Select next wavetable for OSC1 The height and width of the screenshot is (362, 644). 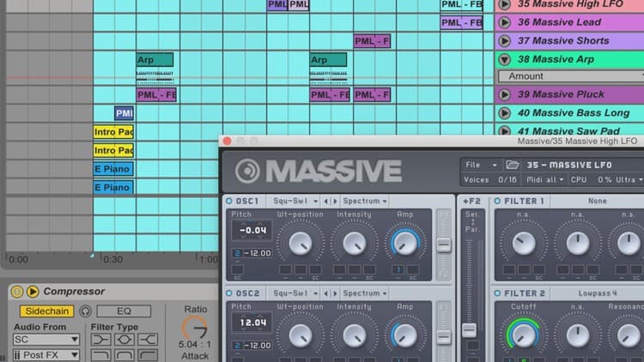[335, 201]
